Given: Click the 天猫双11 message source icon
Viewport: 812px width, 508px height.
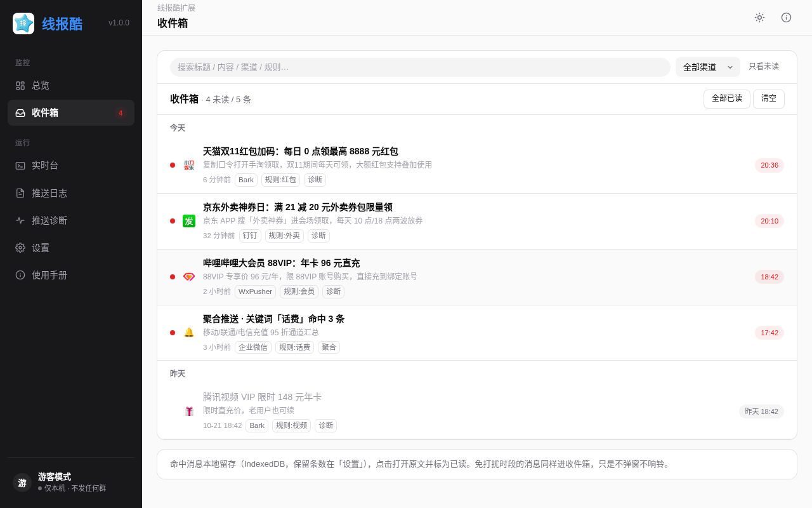Looking at the screenshot, I should point(189,165).
